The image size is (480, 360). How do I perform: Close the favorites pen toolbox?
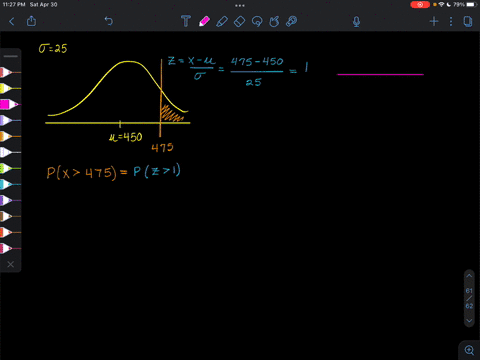point(11,264)
